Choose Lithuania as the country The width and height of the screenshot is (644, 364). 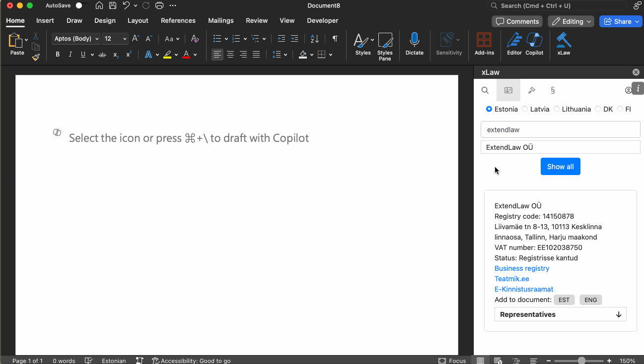(x=557, y=109)
